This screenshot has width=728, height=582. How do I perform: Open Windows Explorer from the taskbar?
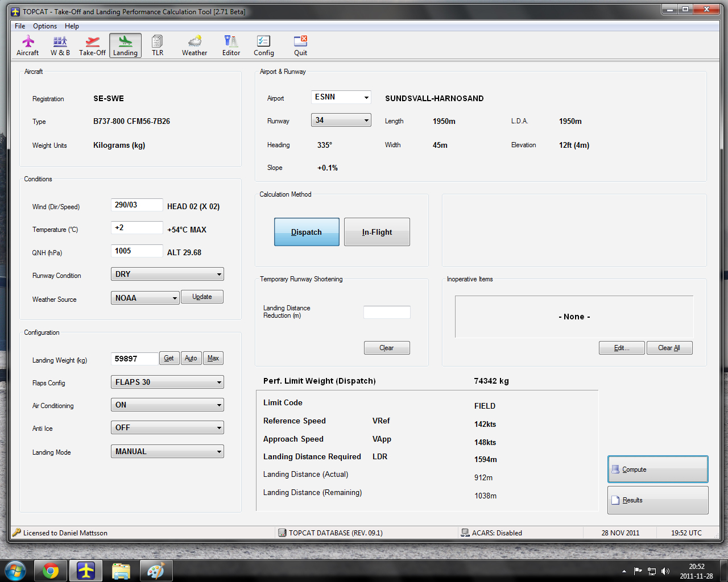point(121,571)
